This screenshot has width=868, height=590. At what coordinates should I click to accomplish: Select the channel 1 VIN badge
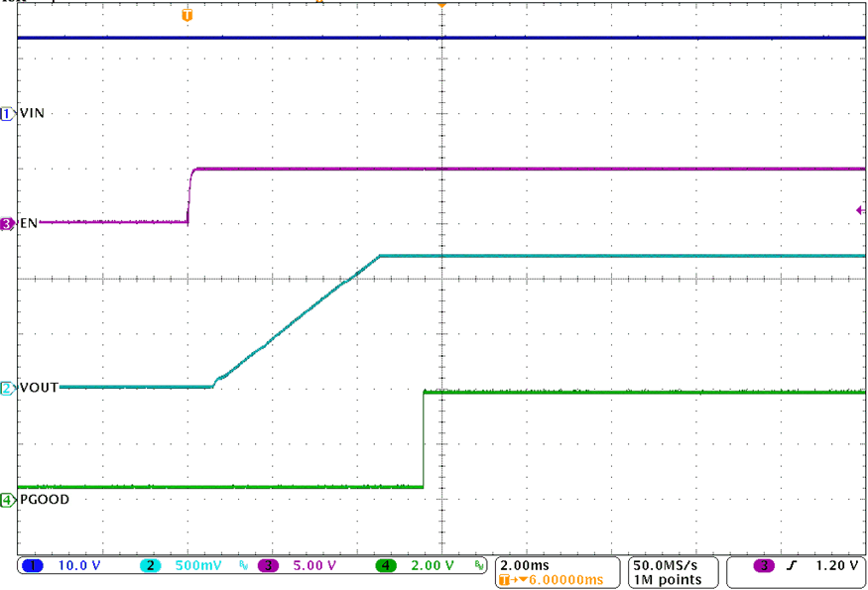click(6, 113)
